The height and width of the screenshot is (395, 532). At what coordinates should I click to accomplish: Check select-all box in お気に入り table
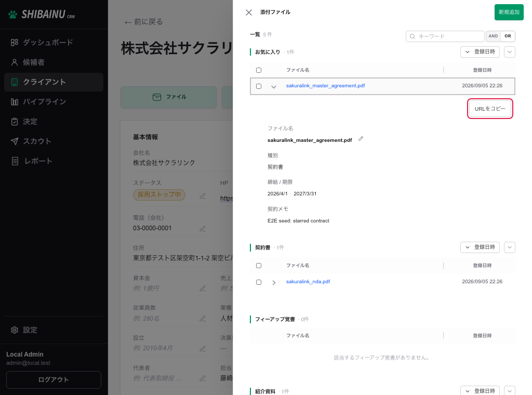pyautogui.click(x=259, y=70)
